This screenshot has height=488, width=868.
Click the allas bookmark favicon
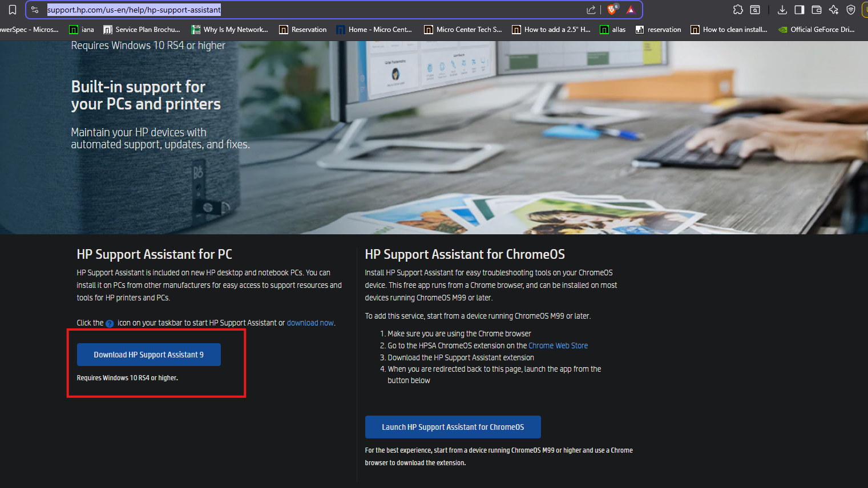click(604, 30)
